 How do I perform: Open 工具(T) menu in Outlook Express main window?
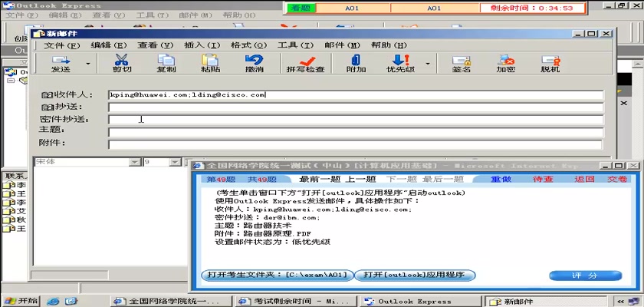click(152, 15)
